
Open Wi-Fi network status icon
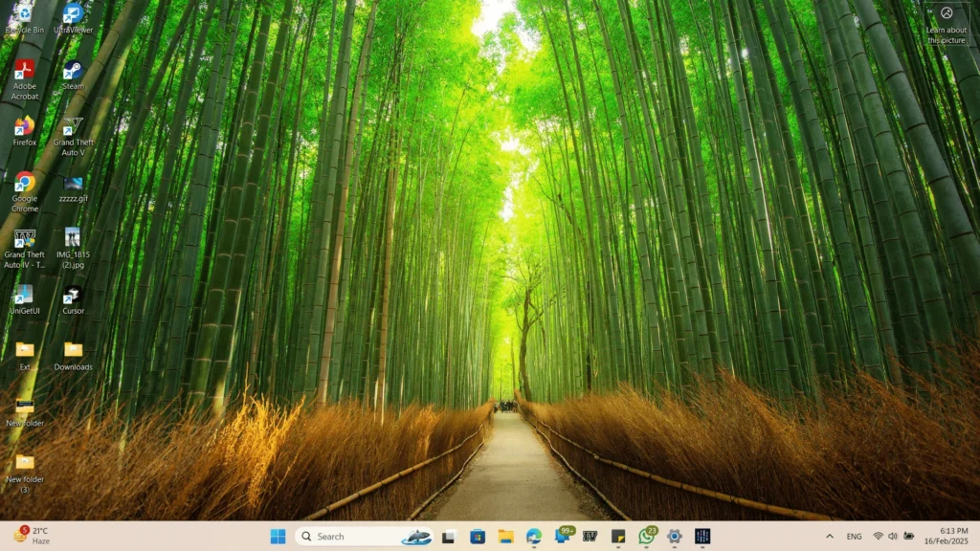(x=879, y=536)
